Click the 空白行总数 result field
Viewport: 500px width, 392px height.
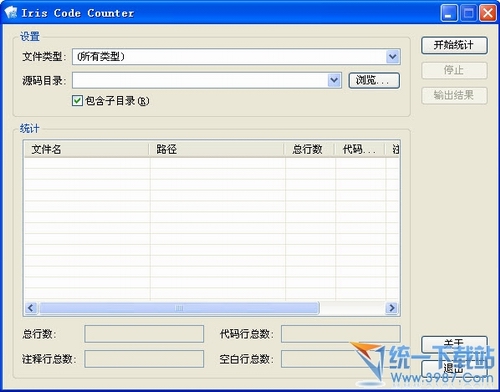coord(341,359)
